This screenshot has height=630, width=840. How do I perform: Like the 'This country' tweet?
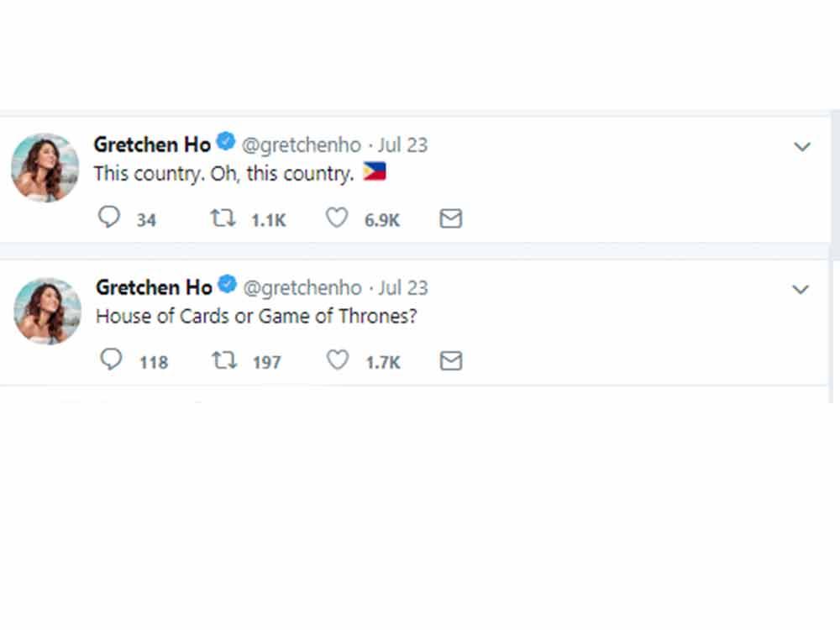336,217
